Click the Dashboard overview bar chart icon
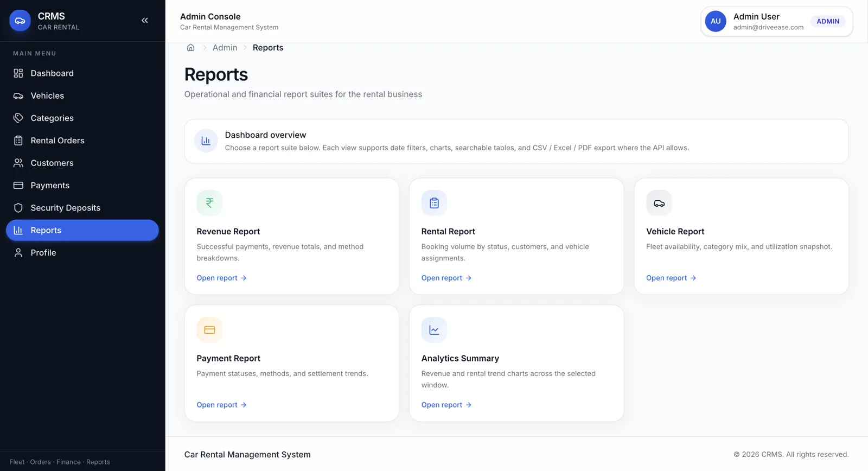 [206, 141]
